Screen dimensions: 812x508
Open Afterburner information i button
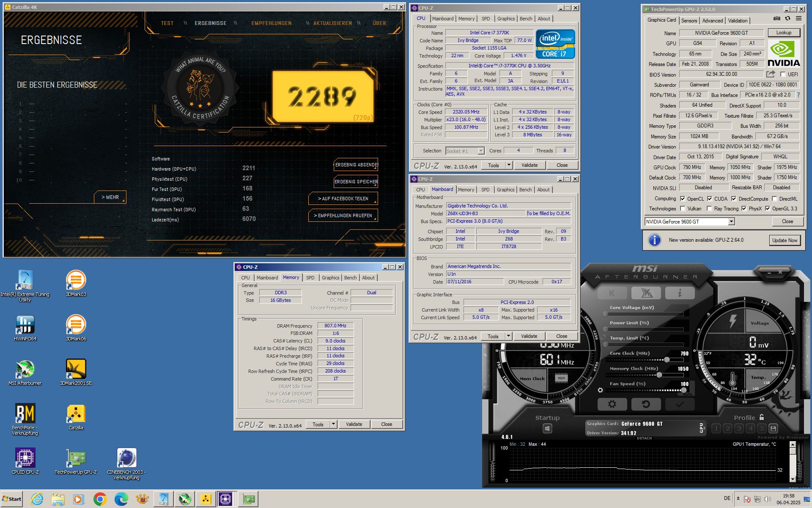(x=680, y=293)
